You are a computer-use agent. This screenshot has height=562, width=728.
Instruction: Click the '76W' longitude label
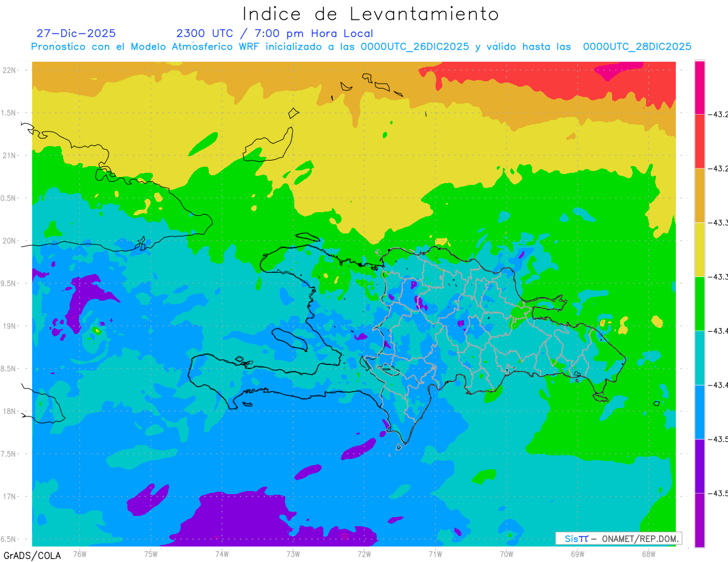coord(79,554)
